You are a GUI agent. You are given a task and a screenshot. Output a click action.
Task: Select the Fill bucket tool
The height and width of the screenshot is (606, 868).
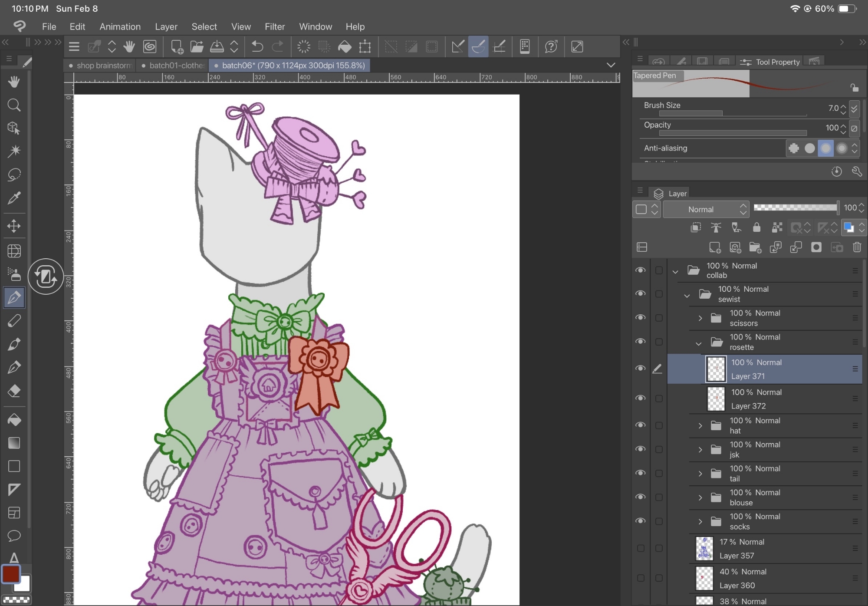point(14,420)
